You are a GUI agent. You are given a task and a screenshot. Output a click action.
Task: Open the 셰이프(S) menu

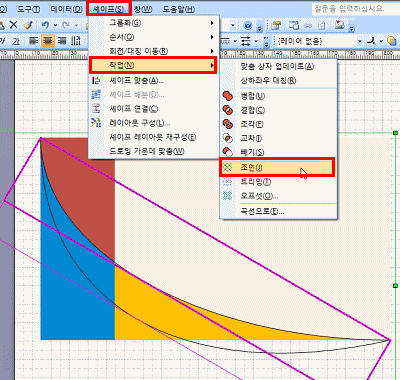tap(109, 9)
